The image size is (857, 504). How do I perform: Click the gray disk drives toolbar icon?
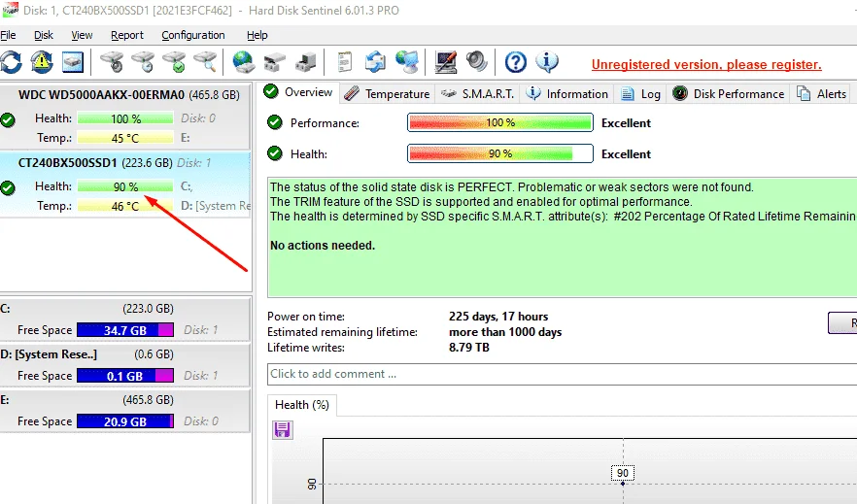point(274,62)
